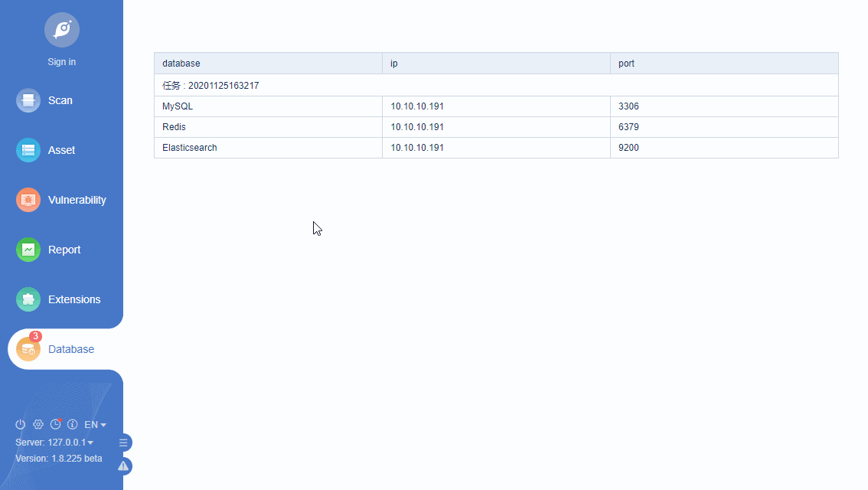Click port value 6379

[628, 127]
